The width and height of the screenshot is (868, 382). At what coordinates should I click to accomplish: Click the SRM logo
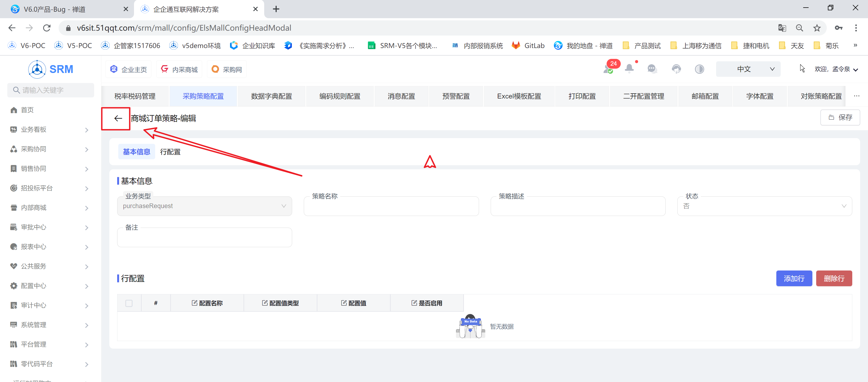50,69
